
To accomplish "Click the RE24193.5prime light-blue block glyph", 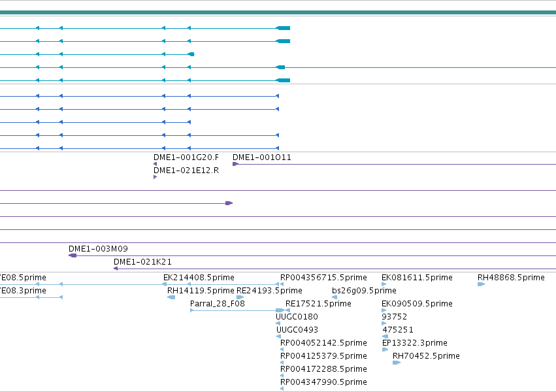I will 240,297.
